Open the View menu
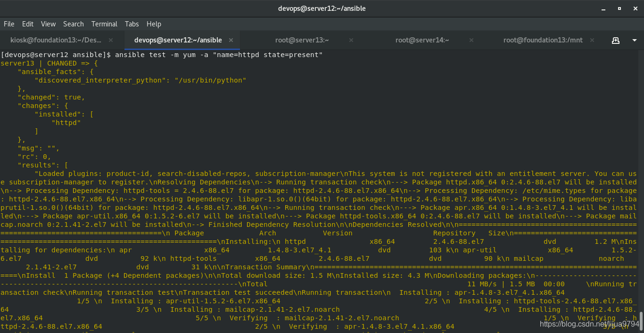 tap(48, 24)
